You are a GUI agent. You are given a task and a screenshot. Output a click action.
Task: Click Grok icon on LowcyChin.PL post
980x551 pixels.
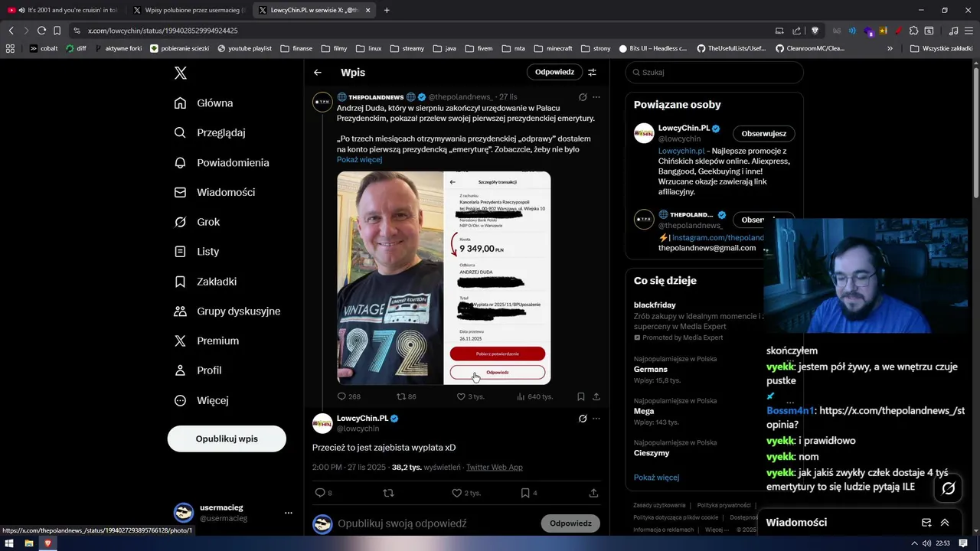[x=583, y=419]
